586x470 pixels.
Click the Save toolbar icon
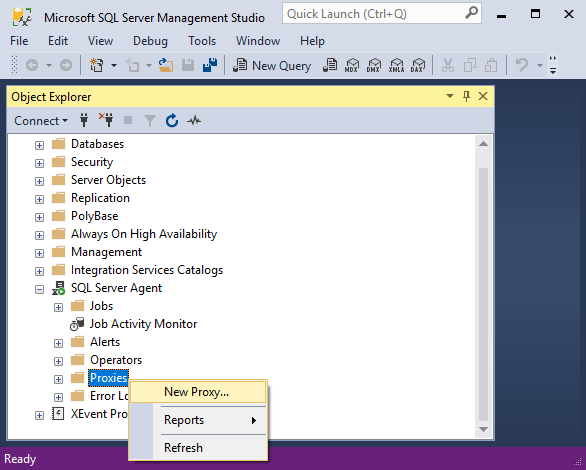point(188,65)
